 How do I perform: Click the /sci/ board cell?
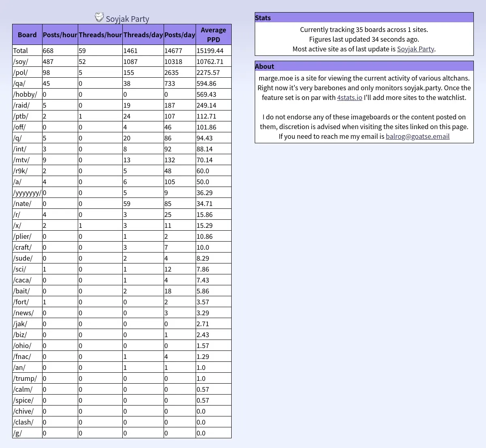coord(27,269)
